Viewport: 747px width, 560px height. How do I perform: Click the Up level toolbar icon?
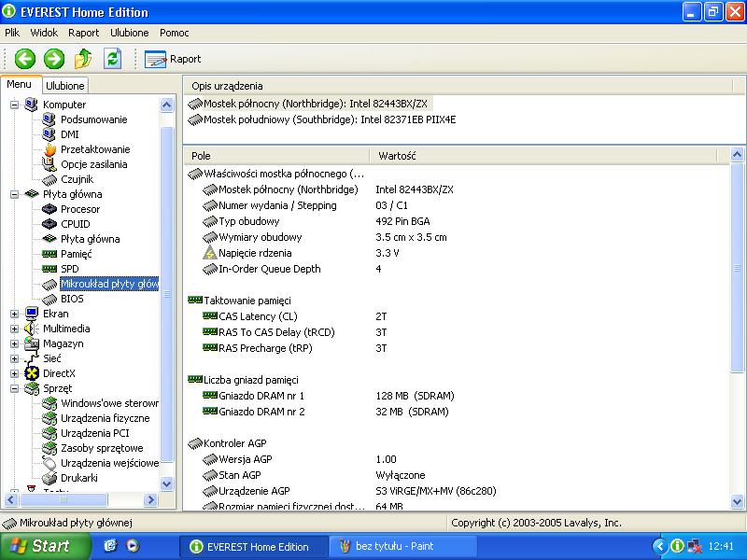pos(83,59)
